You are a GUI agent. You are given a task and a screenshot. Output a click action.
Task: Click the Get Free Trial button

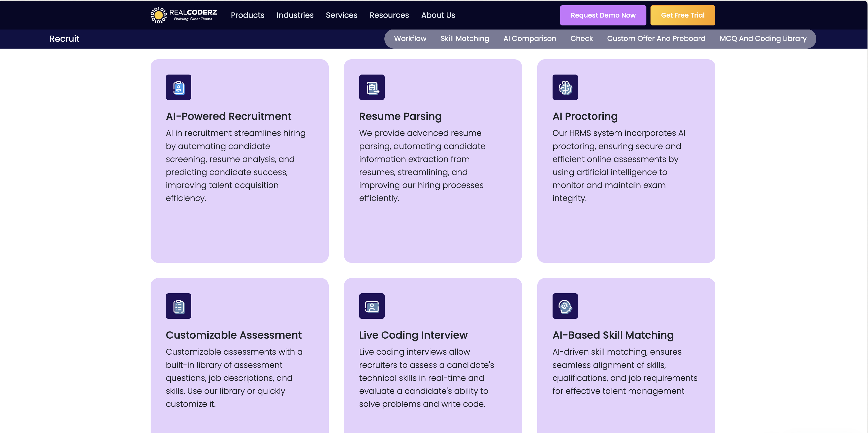click(683, 15)
